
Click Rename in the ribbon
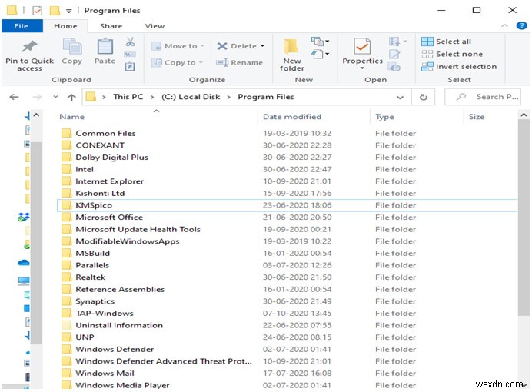pos(240,63)
